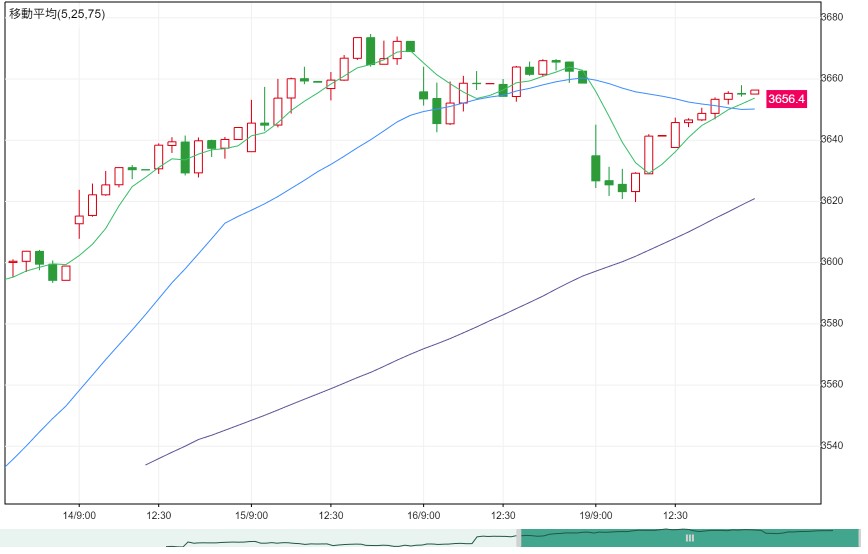Viewport: 868px width, 554px height.
Task: Click the 移動平均(5,25,75) indicator label
Action: (57, 14)
